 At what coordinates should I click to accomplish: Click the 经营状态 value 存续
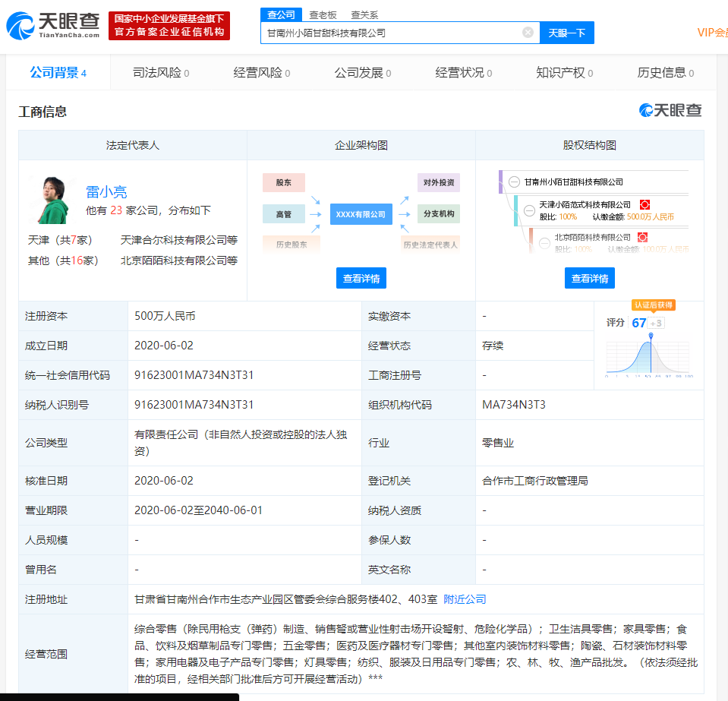pos(493,346)
